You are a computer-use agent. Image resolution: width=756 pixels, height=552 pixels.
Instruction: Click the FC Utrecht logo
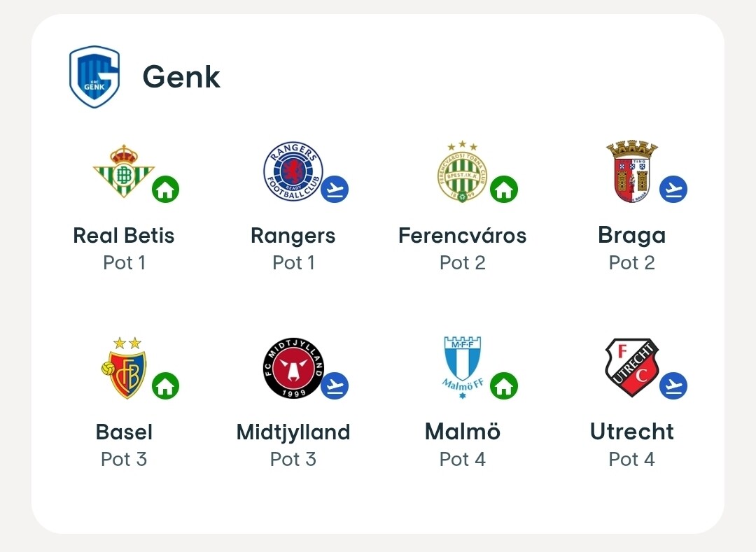click(x=631, y=367)
